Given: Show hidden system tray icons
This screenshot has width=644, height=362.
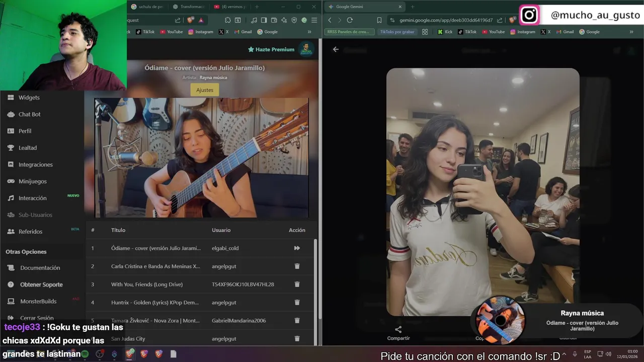Looking at the screenshot, I should [x=564, y=353].
